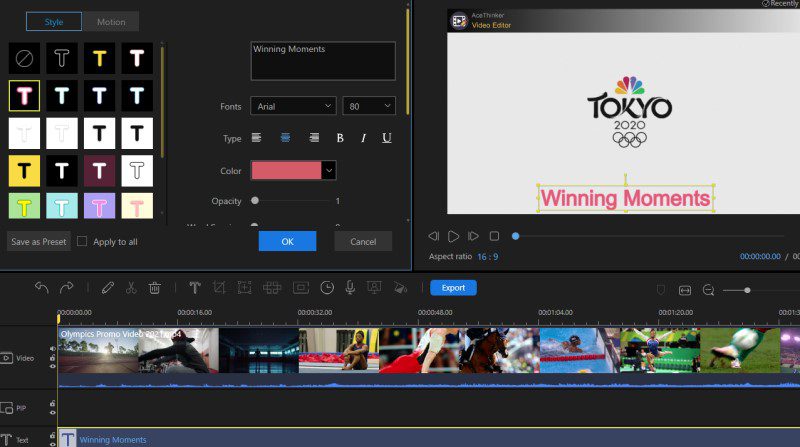Open the pencil Edit tool
The image size is (800, 447).
(107, 288)
